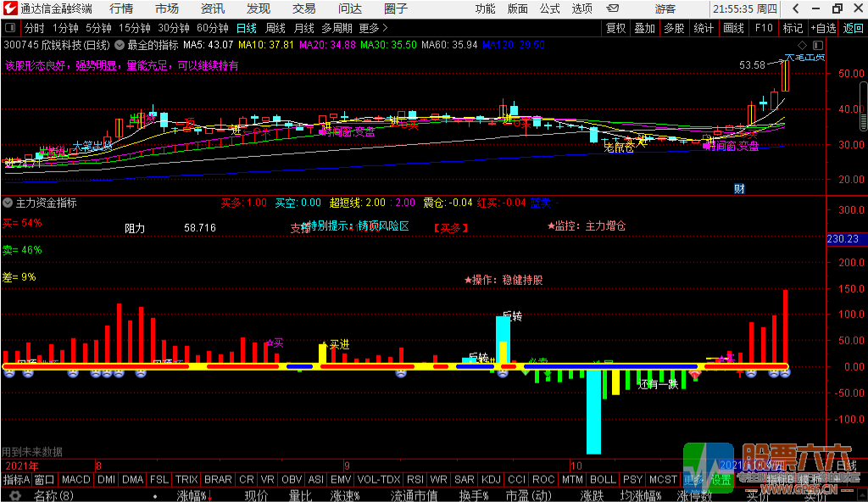The height and width of the screenshot is (502, 868).
Task: Switch to the 分时 chart period
Action: [34, 28]
